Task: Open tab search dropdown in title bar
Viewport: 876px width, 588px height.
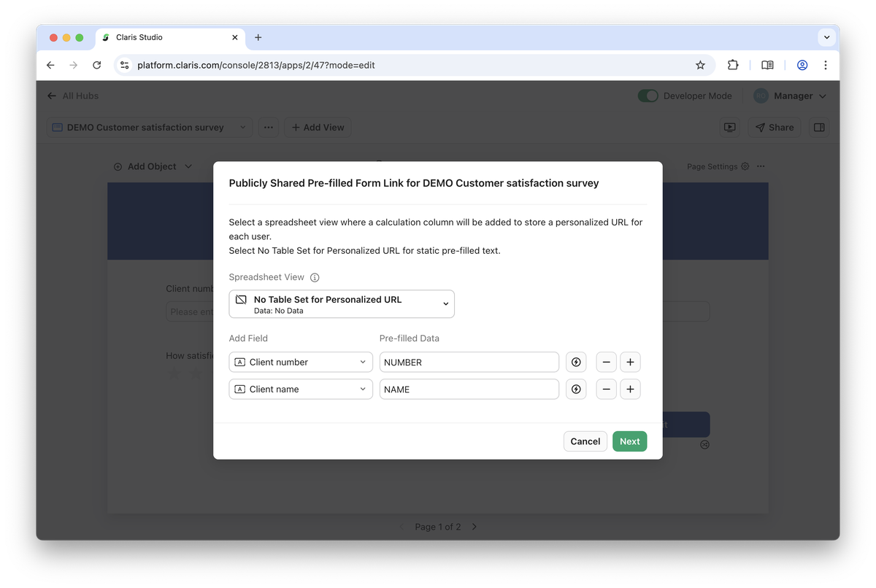Action: pos(826,37)
